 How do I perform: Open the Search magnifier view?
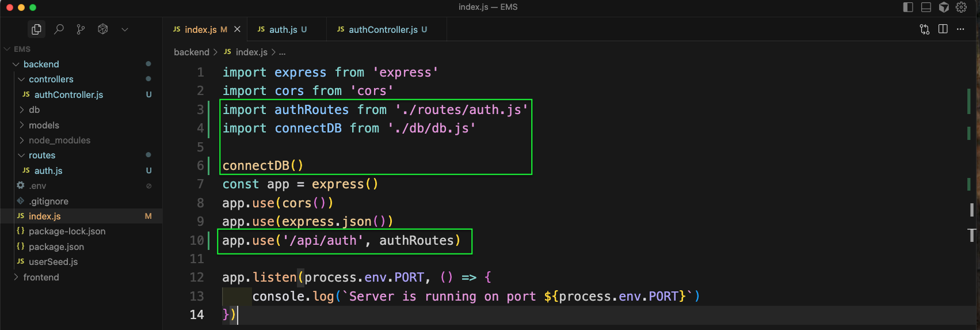(x=59, y=29)
